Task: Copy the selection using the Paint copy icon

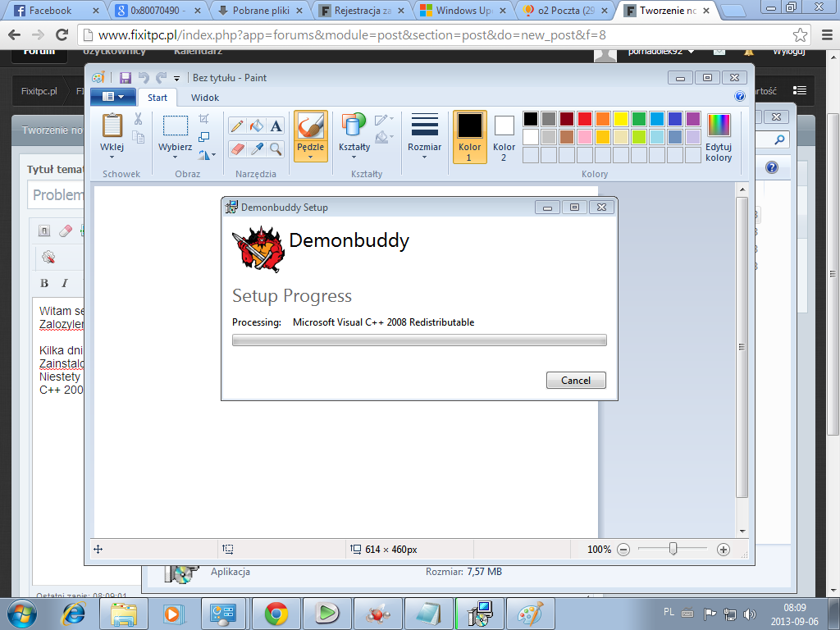Action: [138, 137]
